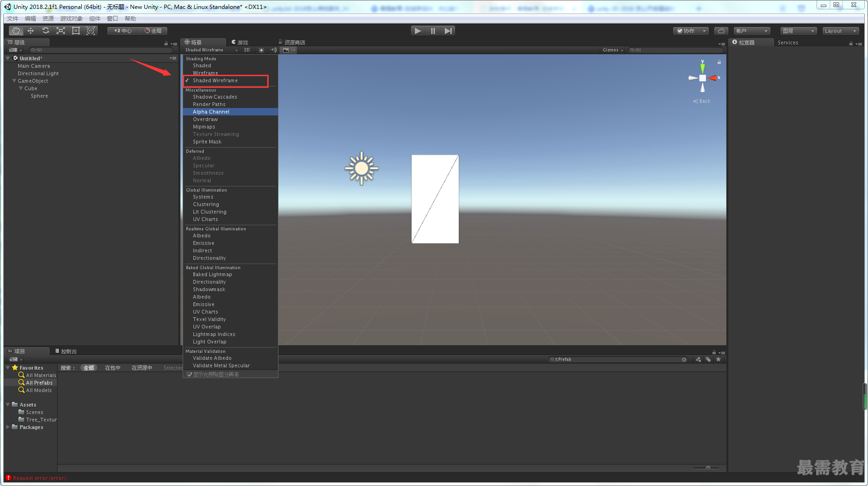Screen dimensions: 868x486
Task: Toggle scene lighting sun icon
Action: (261, 50)
